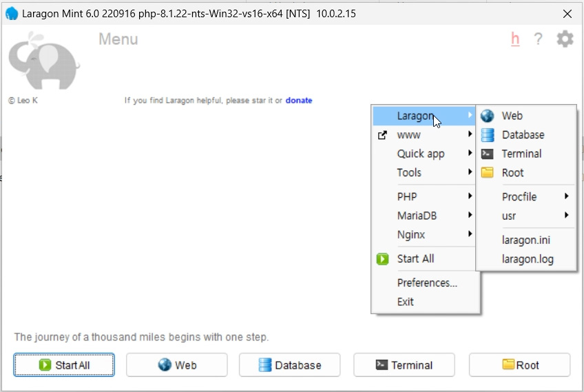Viewport: 584px width, 392px height.
Task: Click the donate link
Action: 299,100
